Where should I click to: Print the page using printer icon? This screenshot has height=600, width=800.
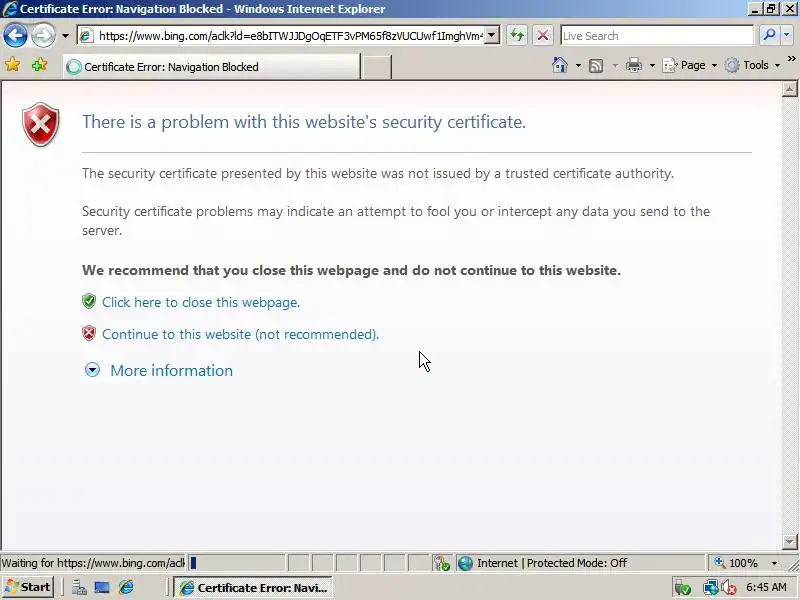[x=634, y=65]
